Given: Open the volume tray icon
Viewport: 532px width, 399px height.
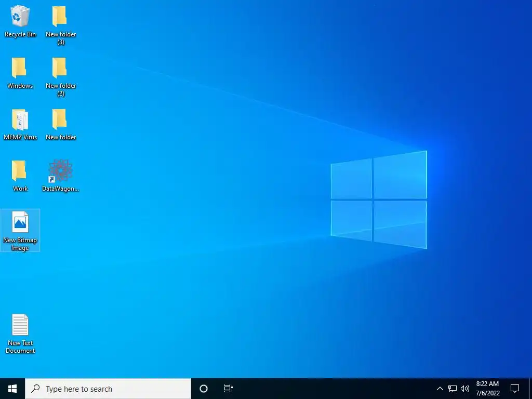Looking at the screenshot, I should pyautogui.click(x=465, y=389).
